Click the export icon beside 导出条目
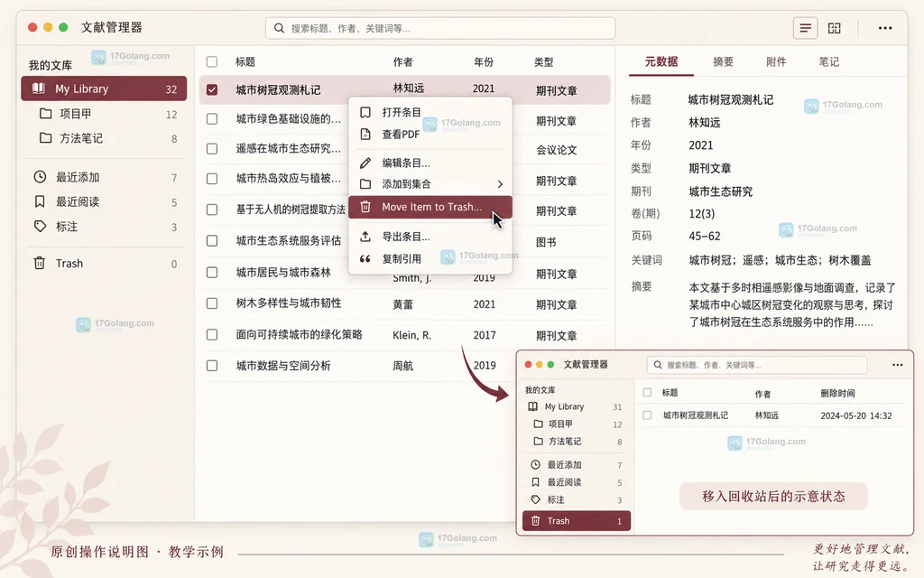The image size is (924, 578). click(365, 237)
